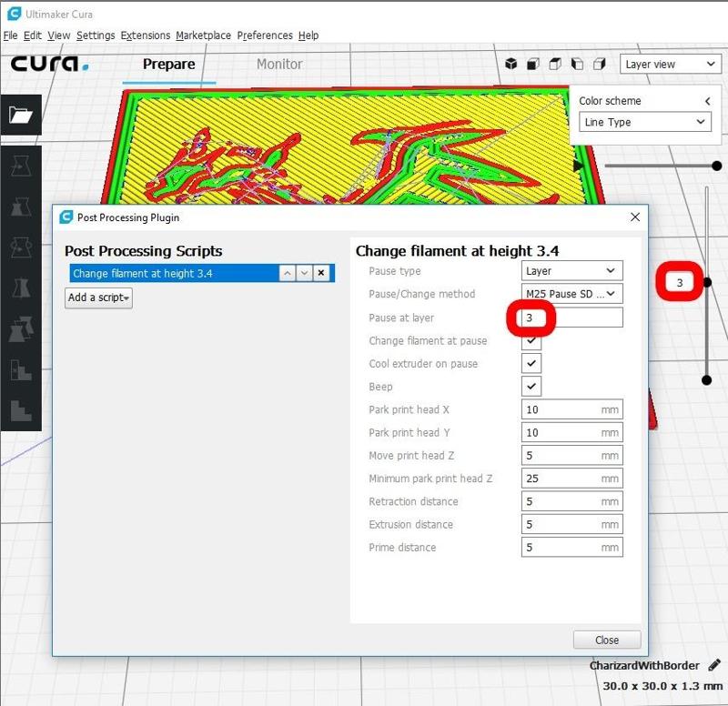Click the Close button in plugin dialog
The image size is (728, 706).
[607, 640]
